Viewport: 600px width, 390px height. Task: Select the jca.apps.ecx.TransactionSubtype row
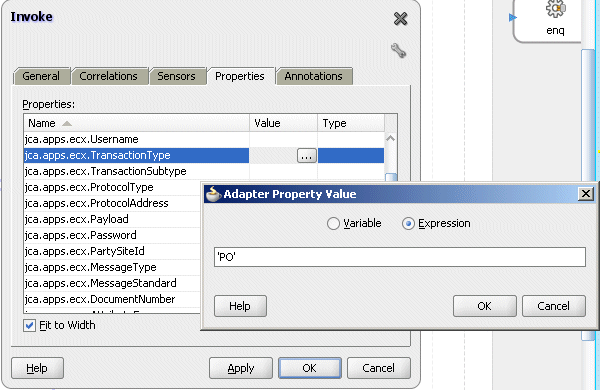[x=204, y=171]
